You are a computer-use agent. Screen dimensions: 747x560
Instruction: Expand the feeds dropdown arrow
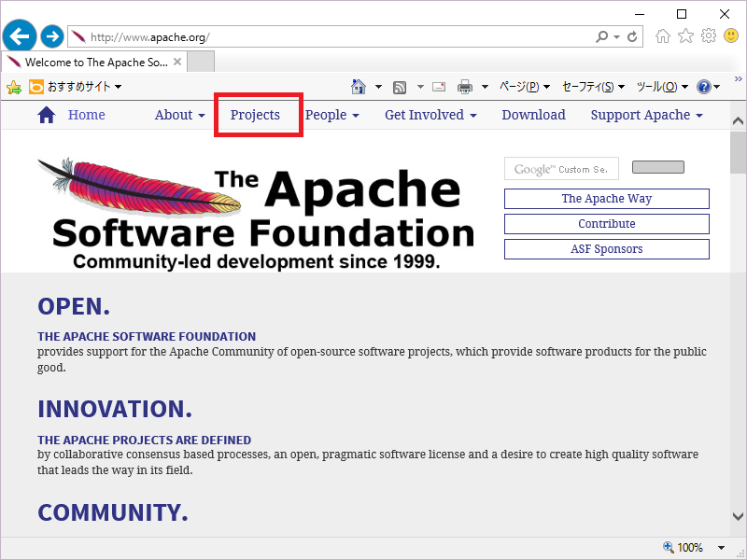click(x=420, y=87)
